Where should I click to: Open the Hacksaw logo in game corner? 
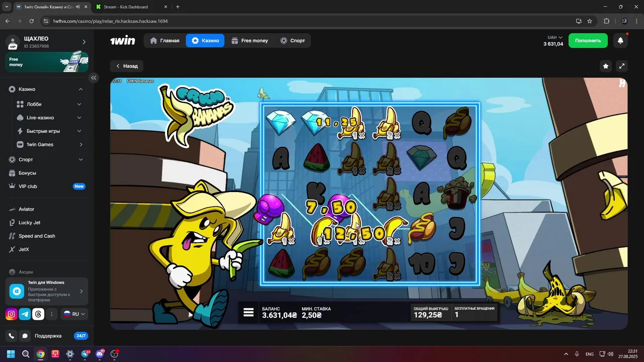click(622, 83)
